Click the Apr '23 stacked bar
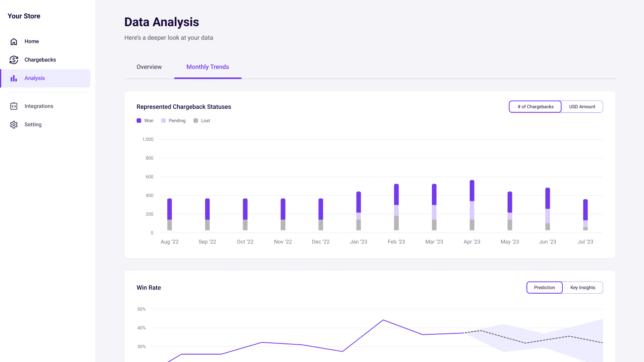Viewport: 644px width, 362px height. (472, 205)
